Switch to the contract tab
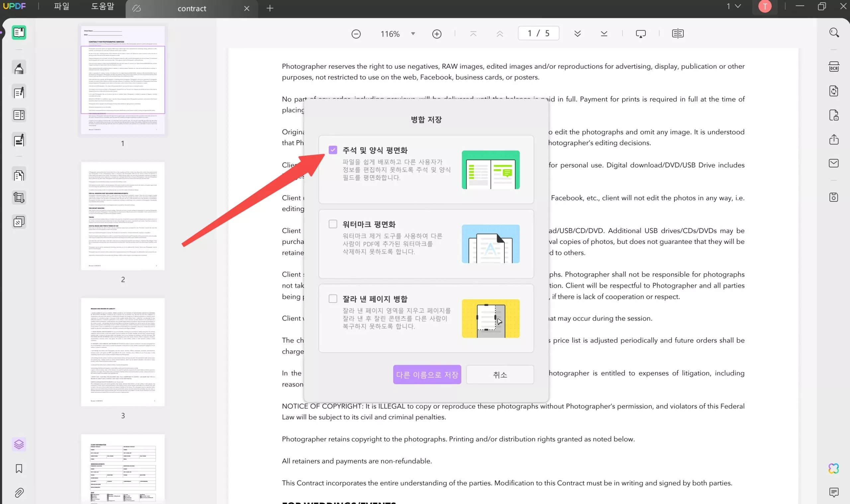This screenshot has width=850, height=504. click(x=192, y=9)
